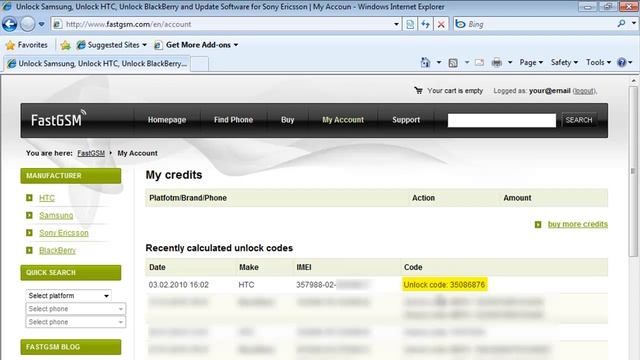This screenshot has width=640, height=360.
Task: Click the buy more credits link
Action: coord(578,224)
